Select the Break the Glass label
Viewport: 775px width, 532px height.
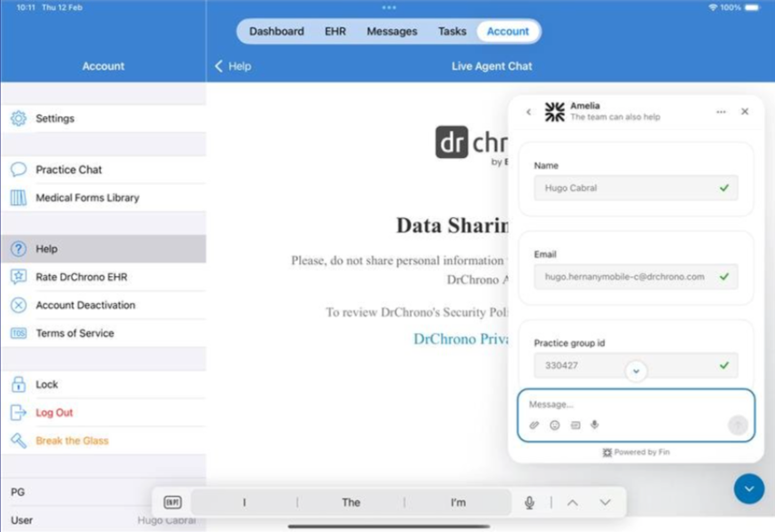tap(72, 440)
